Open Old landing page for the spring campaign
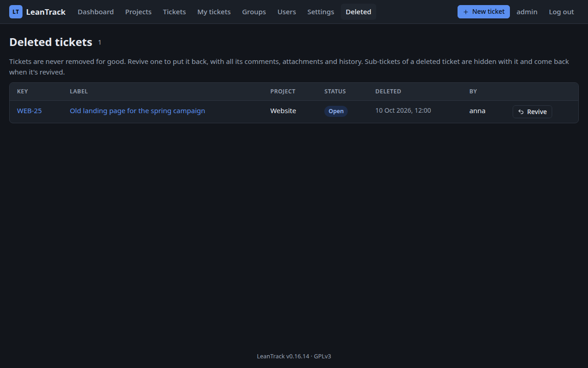The width and height of the screenshot is (588, 368). pyautogui.click(x=137, y=111)
